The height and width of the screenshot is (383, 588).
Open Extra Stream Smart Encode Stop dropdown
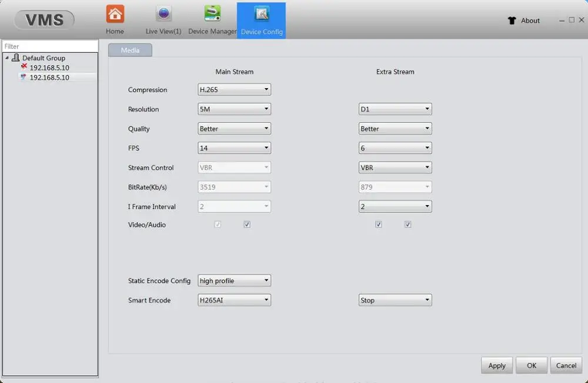click(x=395, y=300)
